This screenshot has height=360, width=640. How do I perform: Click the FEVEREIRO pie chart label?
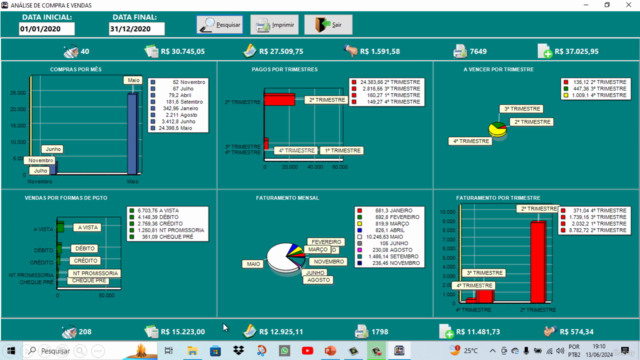coord(326,242)
